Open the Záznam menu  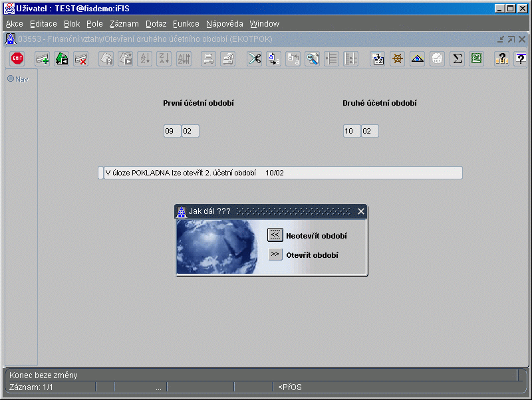[x=124, y=24]
